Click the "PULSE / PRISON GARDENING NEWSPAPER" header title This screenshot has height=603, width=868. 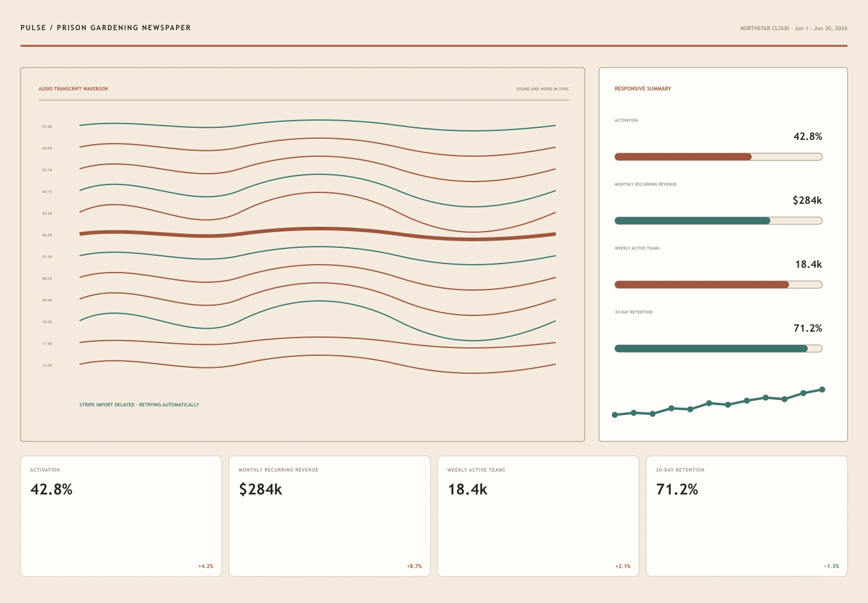coord(105,28)
